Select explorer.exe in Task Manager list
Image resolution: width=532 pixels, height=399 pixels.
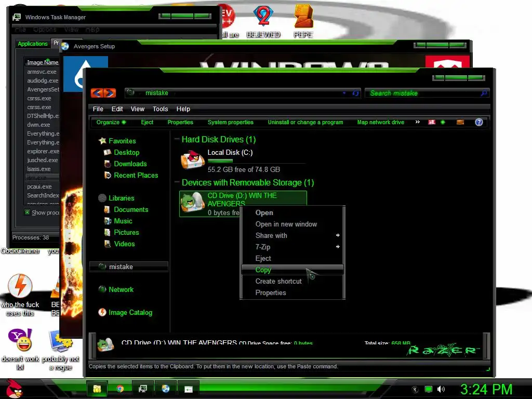pos(43,151)
